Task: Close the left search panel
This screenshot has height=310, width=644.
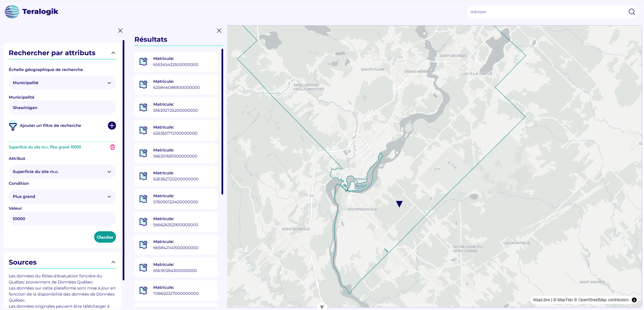Action: coord(120,31)
